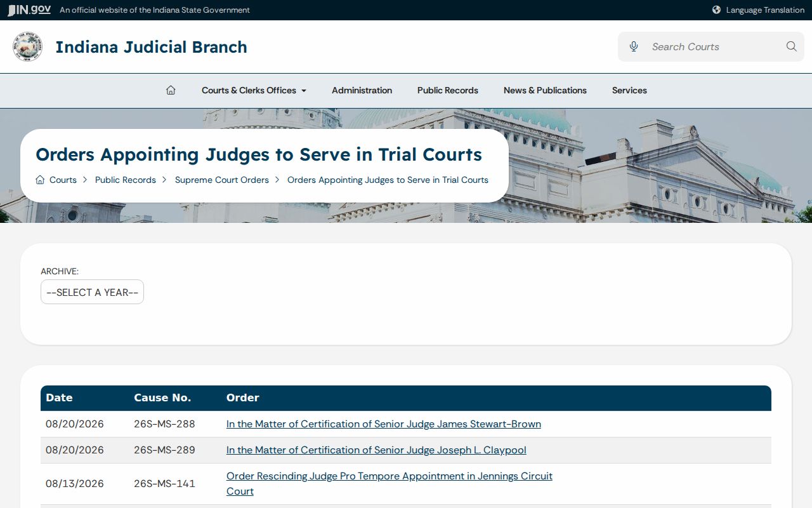Open Public Records in the navigation bar

point(448,90)
